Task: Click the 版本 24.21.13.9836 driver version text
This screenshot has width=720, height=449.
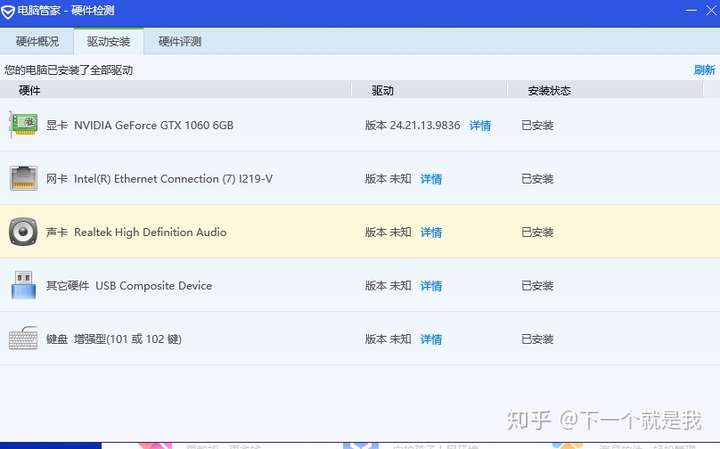Action: pos(412,125)
